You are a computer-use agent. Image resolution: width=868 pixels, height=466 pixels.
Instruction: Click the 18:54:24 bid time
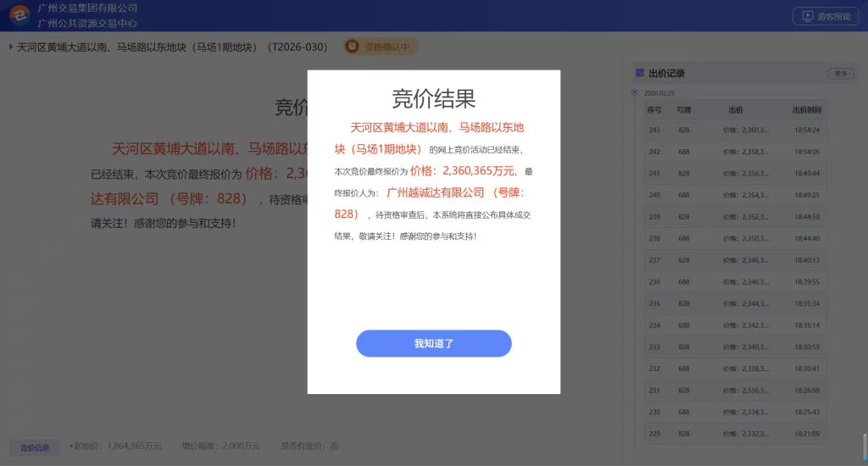click(807, 130)
